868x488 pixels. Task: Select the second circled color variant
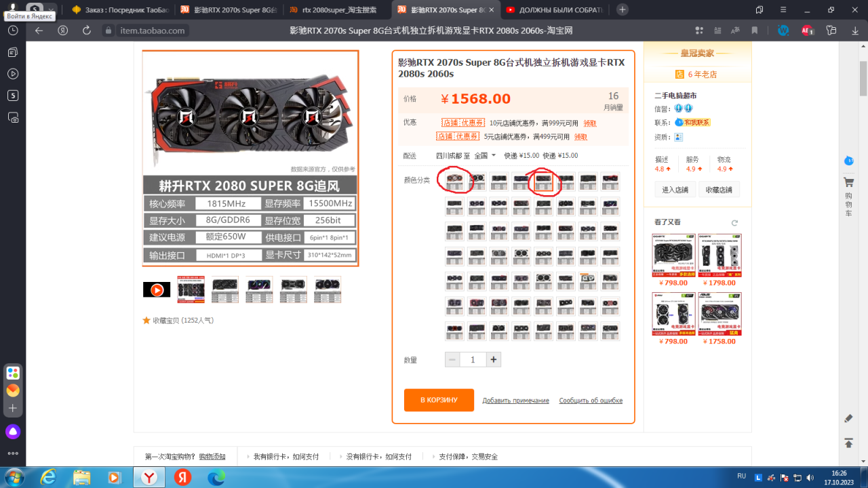[544, 181]
